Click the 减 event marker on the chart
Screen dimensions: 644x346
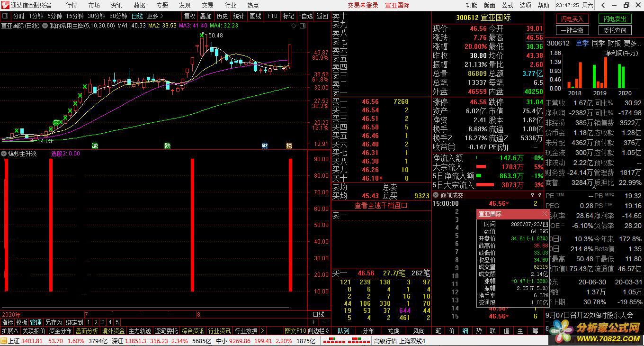click(95, 146)
